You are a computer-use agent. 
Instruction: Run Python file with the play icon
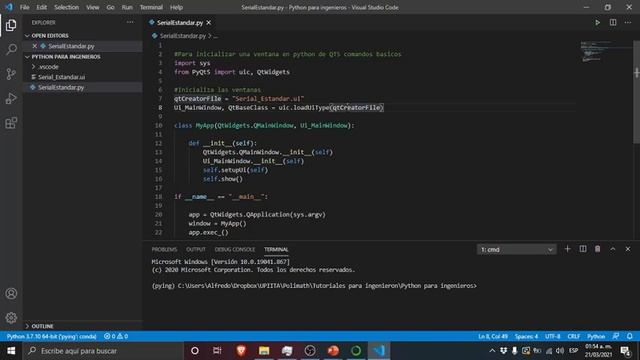pos(597,22)
